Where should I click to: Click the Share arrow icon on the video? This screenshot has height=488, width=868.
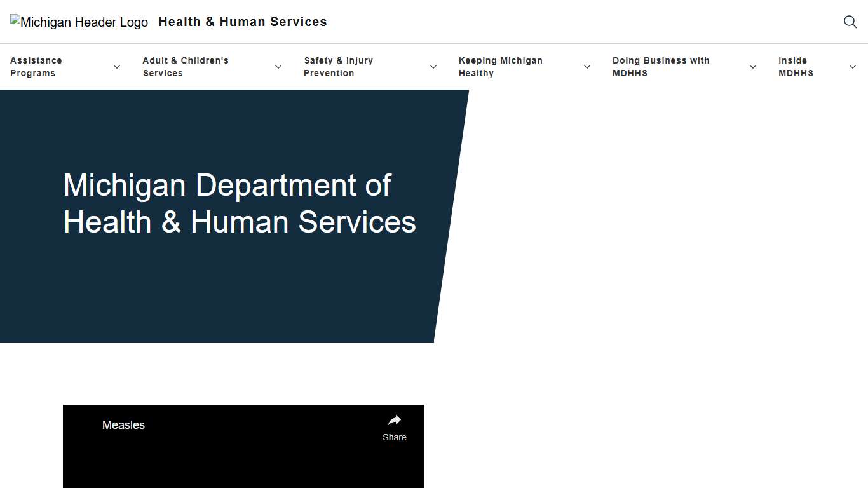(394, 419)
